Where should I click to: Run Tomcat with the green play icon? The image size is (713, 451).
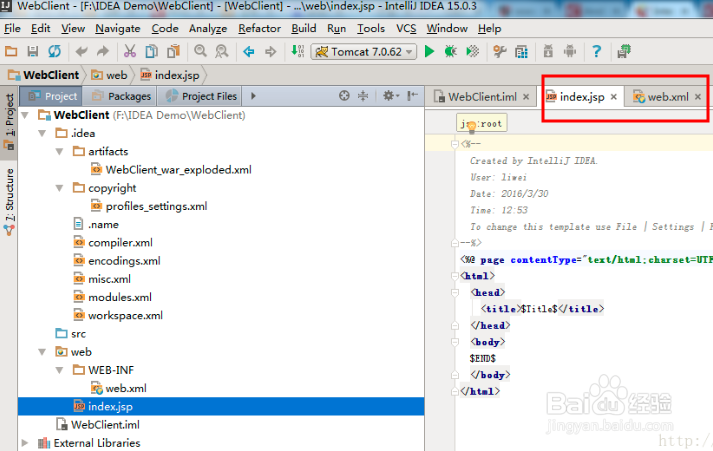(x=429, y=51)
